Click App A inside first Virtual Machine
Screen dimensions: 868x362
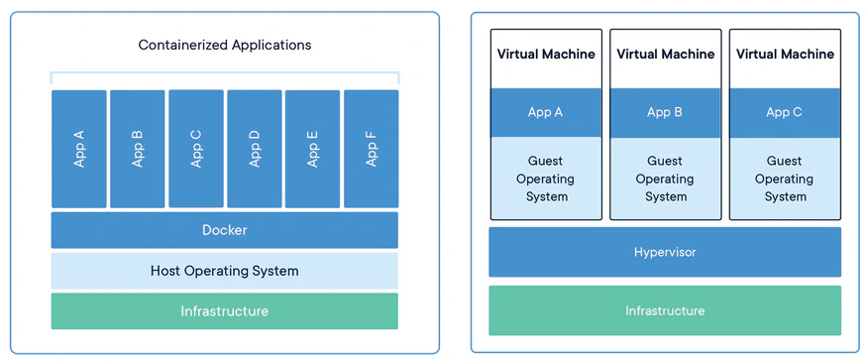(546, 112)
